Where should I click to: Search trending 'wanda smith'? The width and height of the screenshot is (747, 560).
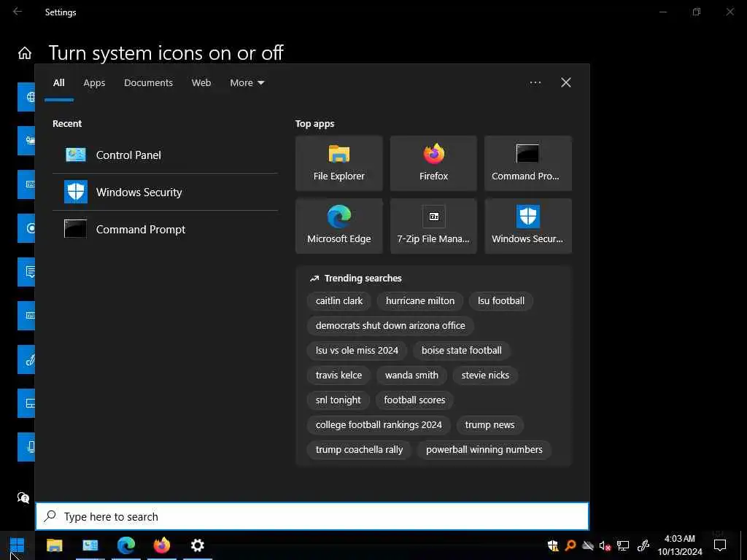(411, 376)
